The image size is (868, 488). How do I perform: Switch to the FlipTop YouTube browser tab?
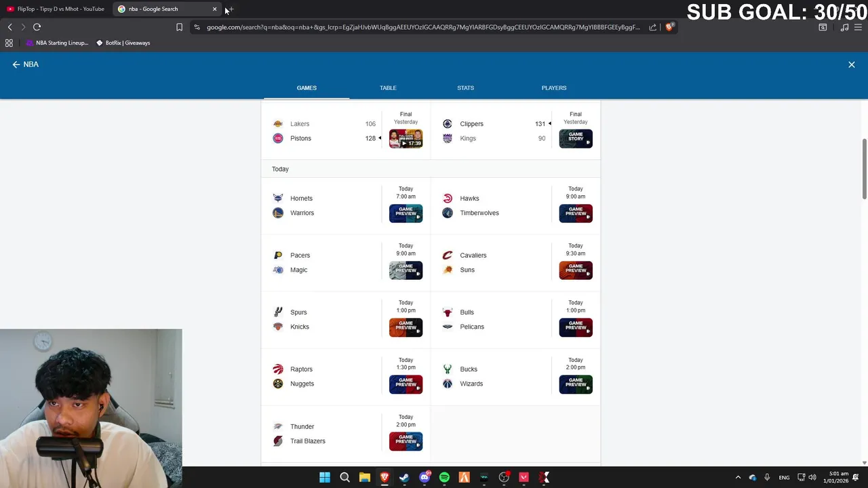[56, 9]
